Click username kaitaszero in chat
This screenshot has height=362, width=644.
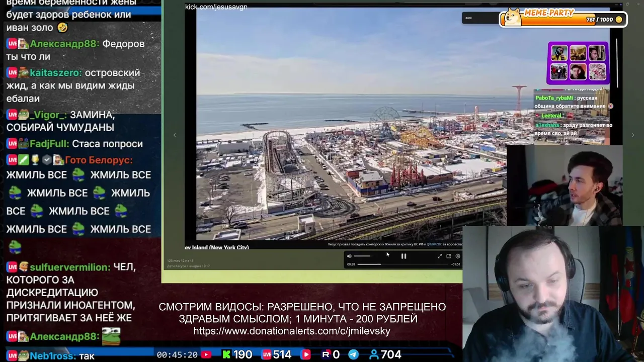(55, 73)
